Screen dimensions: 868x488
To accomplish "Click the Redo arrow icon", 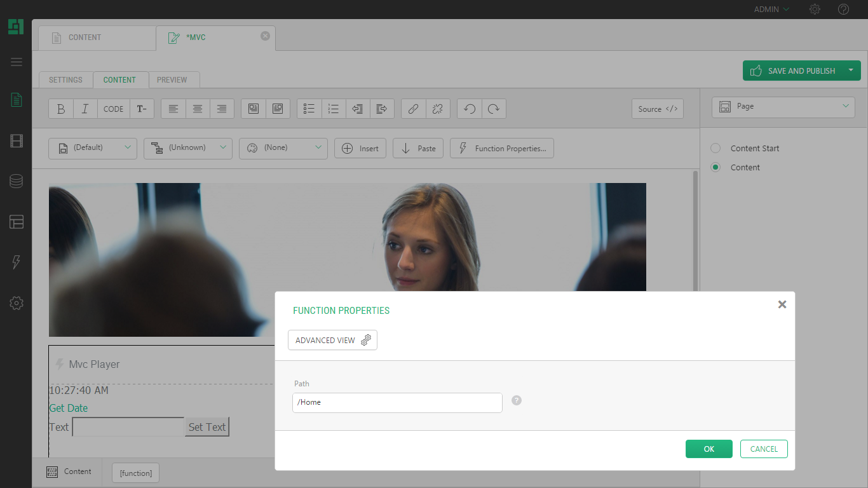I will (x=494, y=109).
